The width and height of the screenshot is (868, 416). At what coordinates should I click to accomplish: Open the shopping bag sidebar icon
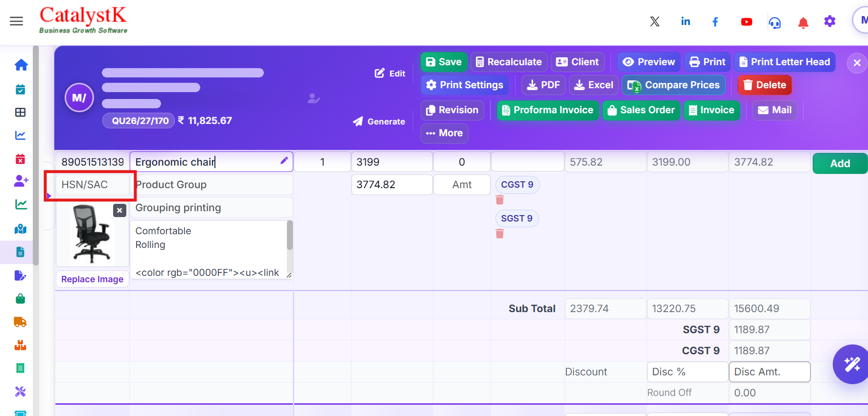[21, 298]
